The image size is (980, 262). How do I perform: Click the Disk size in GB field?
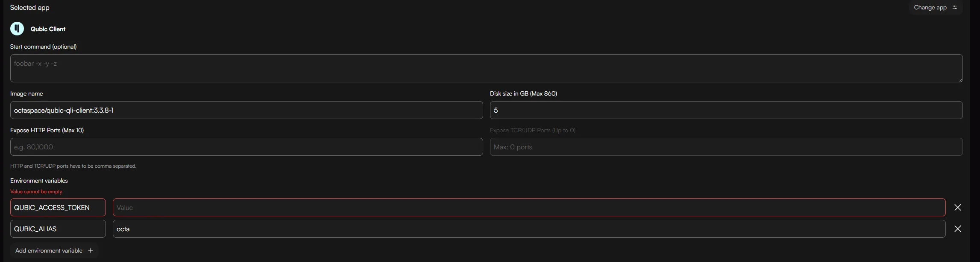point(726,110)
